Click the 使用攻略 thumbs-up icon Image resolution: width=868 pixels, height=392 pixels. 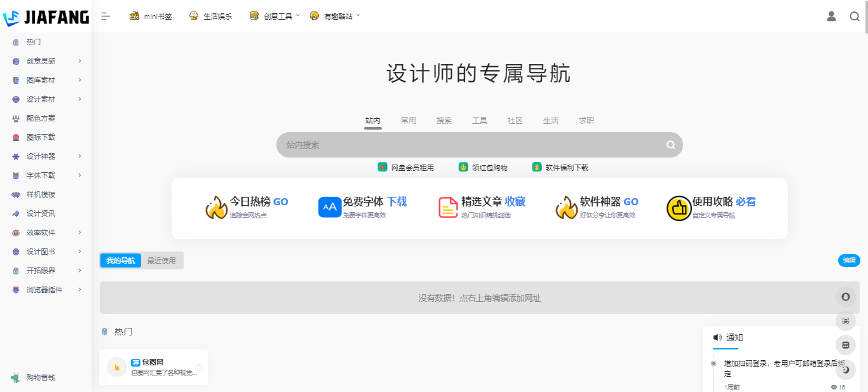point(679,207)
